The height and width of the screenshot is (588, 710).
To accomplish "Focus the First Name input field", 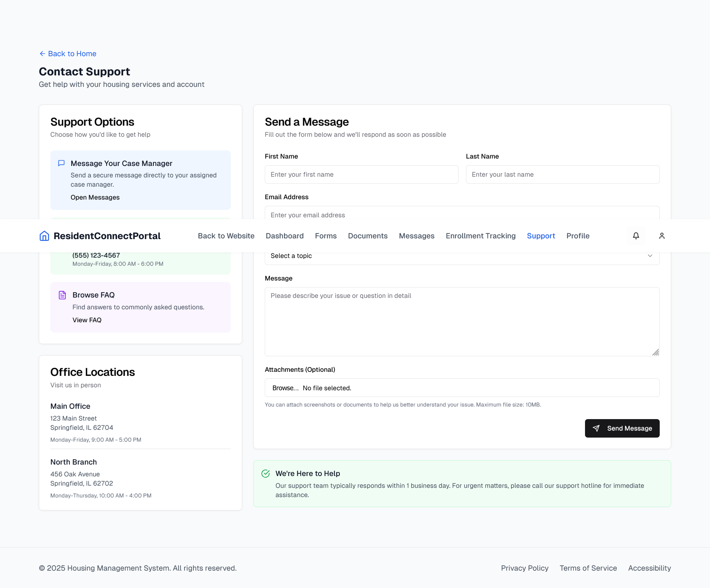I will [361, 174].
